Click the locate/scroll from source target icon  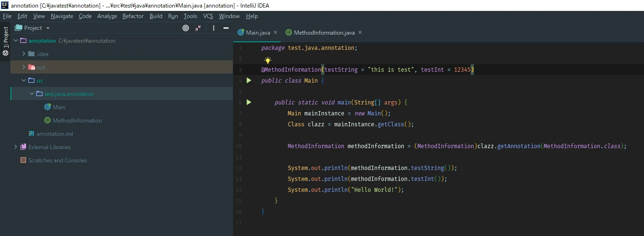click(x=186, y=28)
